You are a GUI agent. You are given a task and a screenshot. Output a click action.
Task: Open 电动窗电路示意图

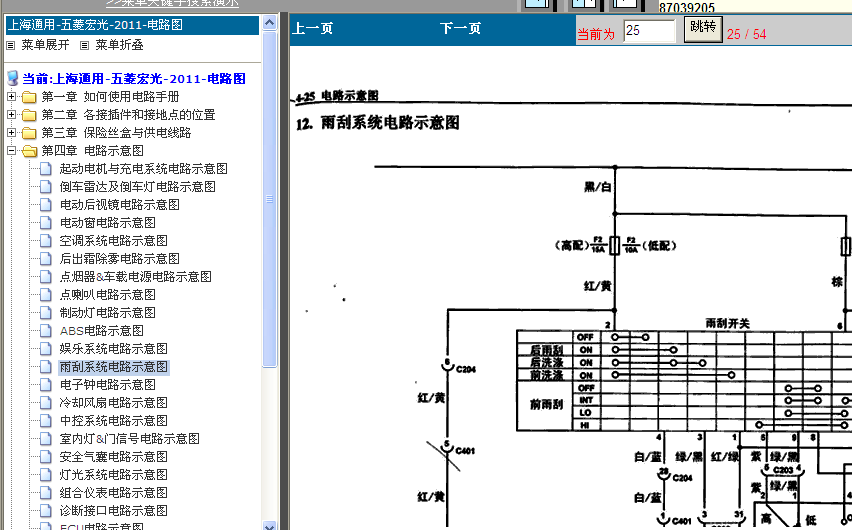click(x=108, y=222)
